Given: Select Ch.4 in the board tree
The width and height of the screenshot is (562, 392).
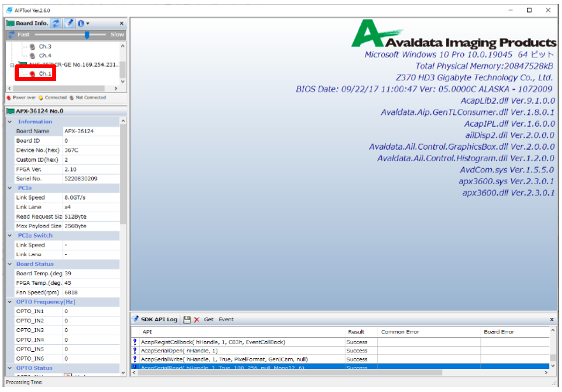Looking at the screenshot, I should 45,56.
